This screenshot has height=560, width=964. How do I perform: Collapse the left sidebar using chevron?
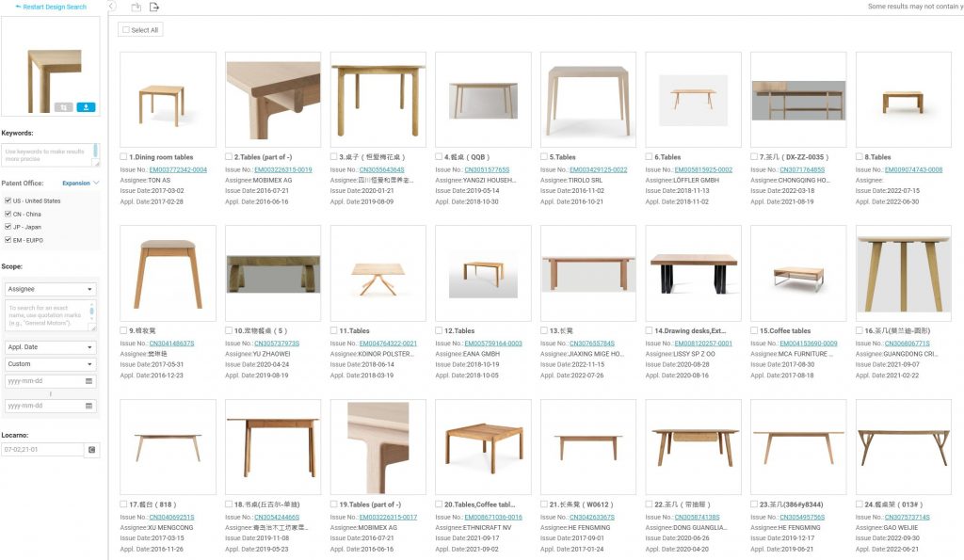click(x=112, y=7)
